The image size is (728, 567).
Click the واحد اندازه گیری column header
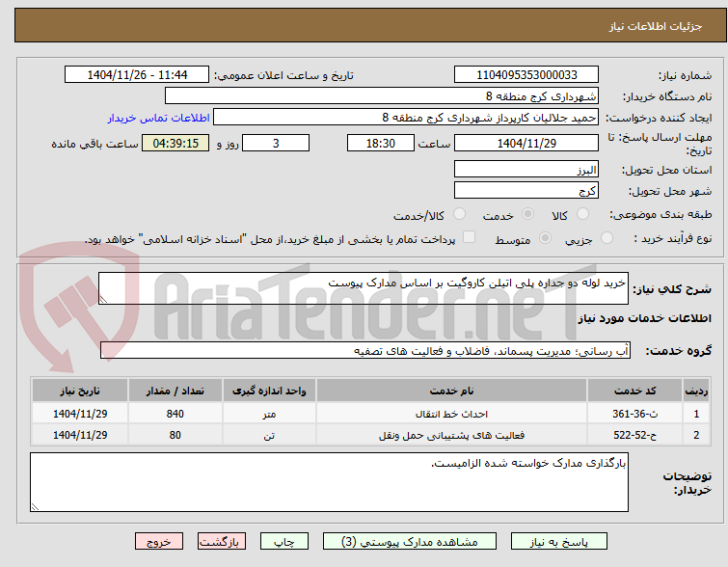[x=269, y=391]
